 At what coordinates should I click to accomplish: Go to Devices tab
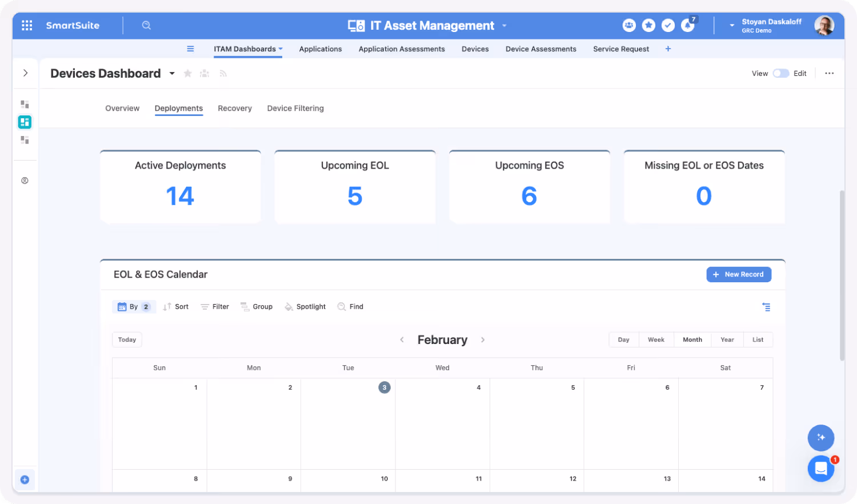475,49
